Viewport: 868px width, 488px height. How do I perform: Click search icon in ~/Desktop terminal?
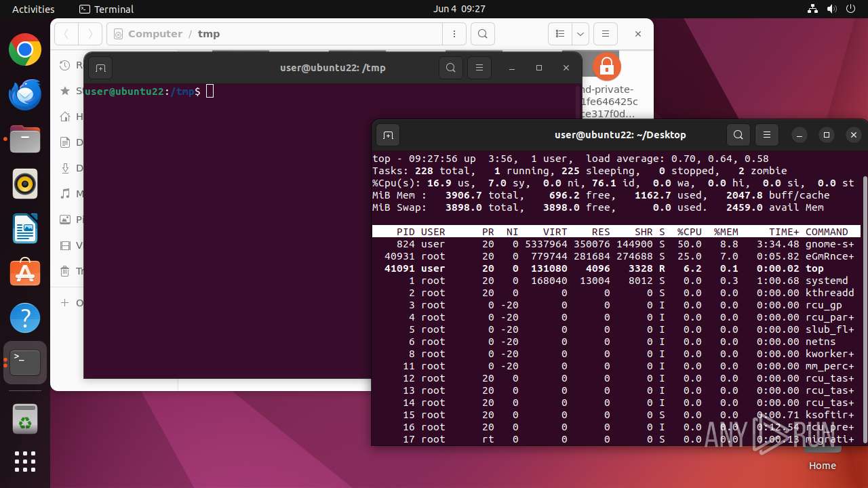738,135
